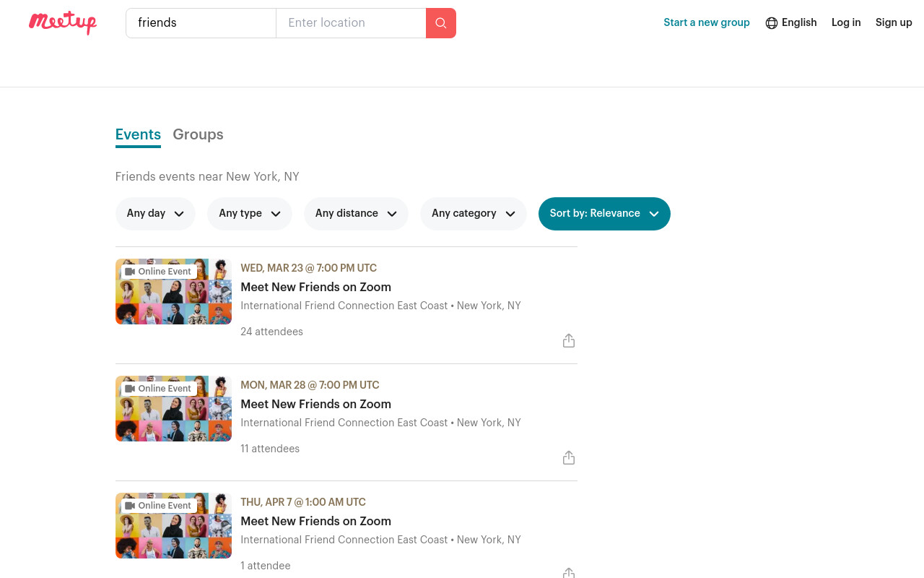Open the Any day filter dropdown
This screenshot has height=578, width=924.
point(155,214)
